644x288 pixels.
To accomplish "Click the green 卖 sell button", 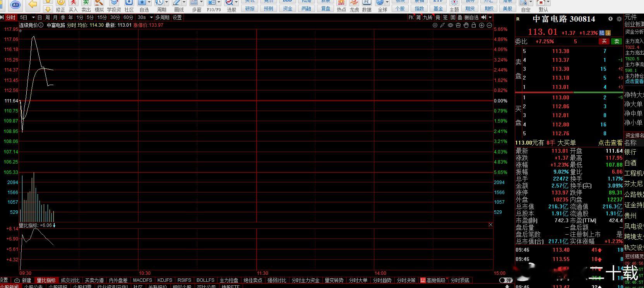I will point(617,41).
